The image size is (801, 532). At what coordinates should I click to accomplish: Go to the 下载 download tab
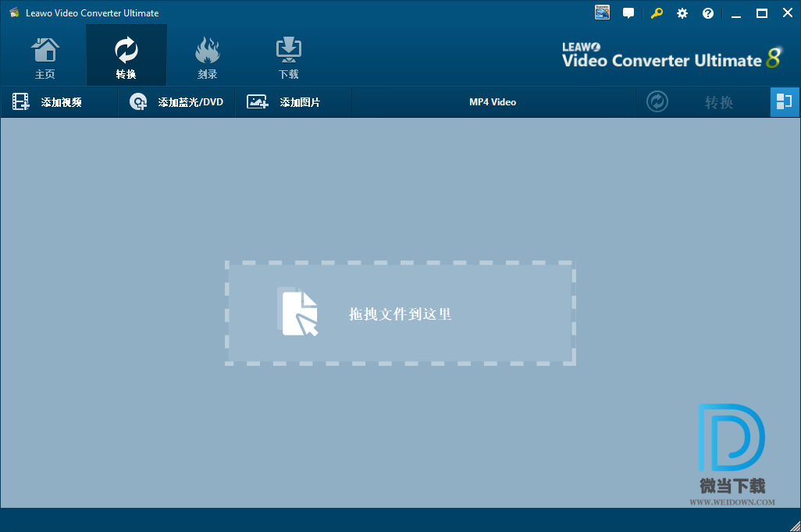coord(289,57)
